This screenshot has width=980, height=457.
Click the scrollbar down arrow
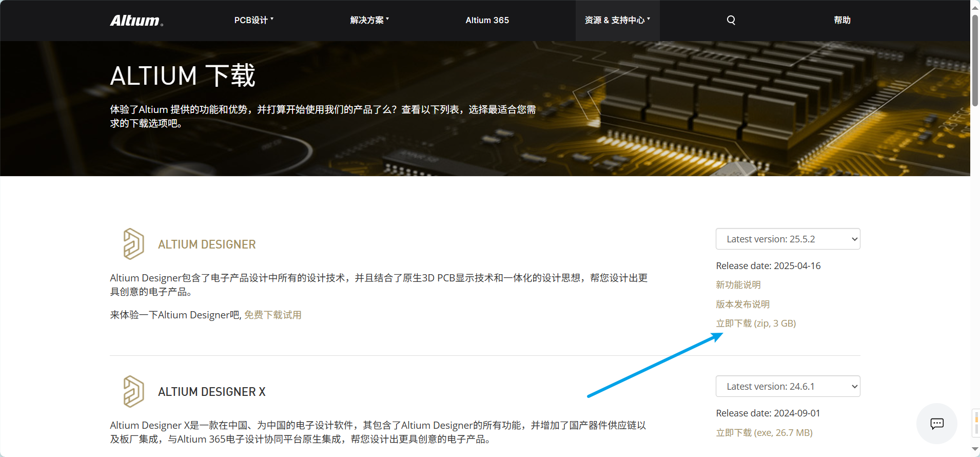tap(975, 449)
